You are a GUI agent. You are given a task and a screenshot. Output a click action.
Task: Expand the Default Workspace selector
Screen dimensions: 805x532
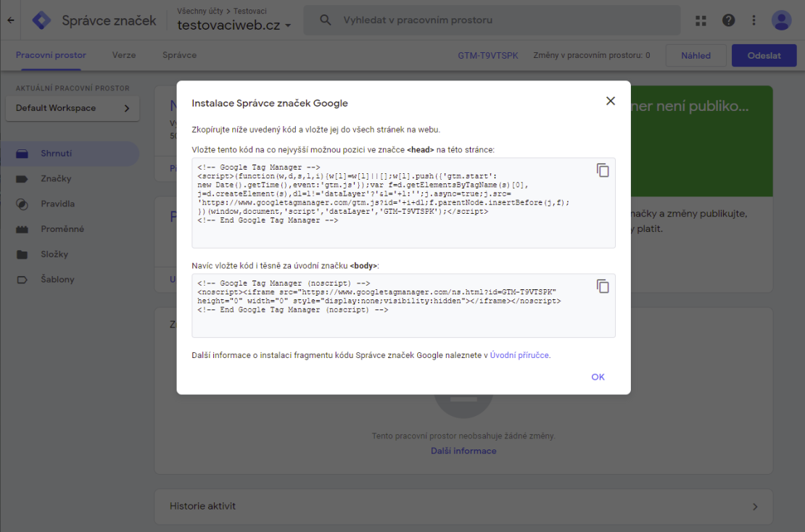click(73, 108)
